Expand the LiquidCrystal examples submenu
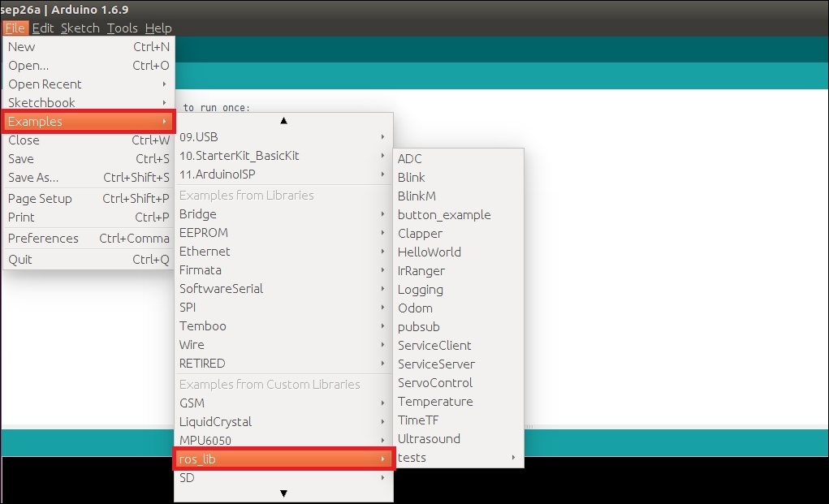Viewport: 829px width, 504px height. click(x=284, y=421)
